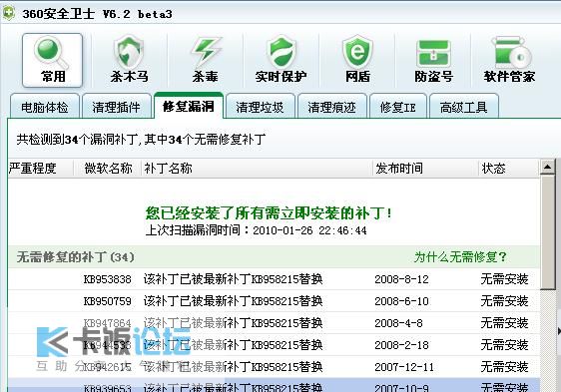561x392 pixels.
Task: Click 无需安装 status in 2007-12-11 row
Action: point(504,367)
